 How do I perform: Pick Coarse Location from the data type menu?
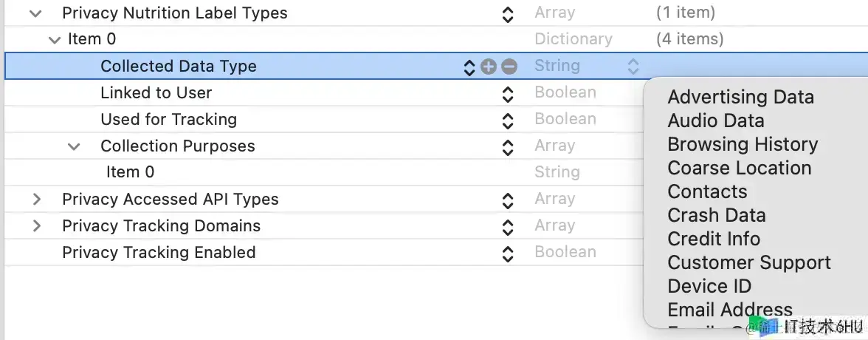(739, 168)
